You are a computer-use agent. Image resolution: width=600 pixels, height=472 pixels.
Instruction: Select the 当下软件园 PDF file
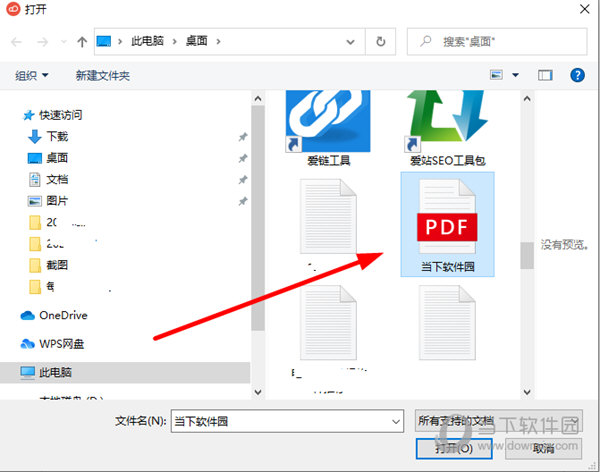tap(447, 224)
